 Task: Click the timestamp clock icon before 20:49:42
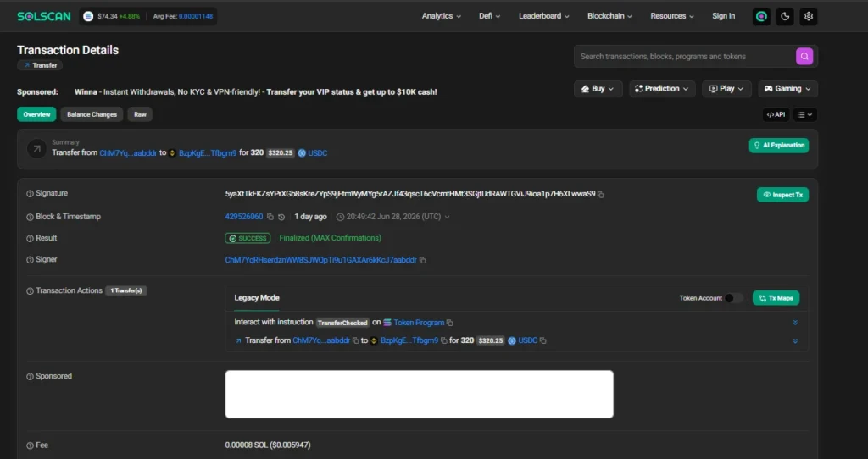pyautogui.click(x=340, y=217)
